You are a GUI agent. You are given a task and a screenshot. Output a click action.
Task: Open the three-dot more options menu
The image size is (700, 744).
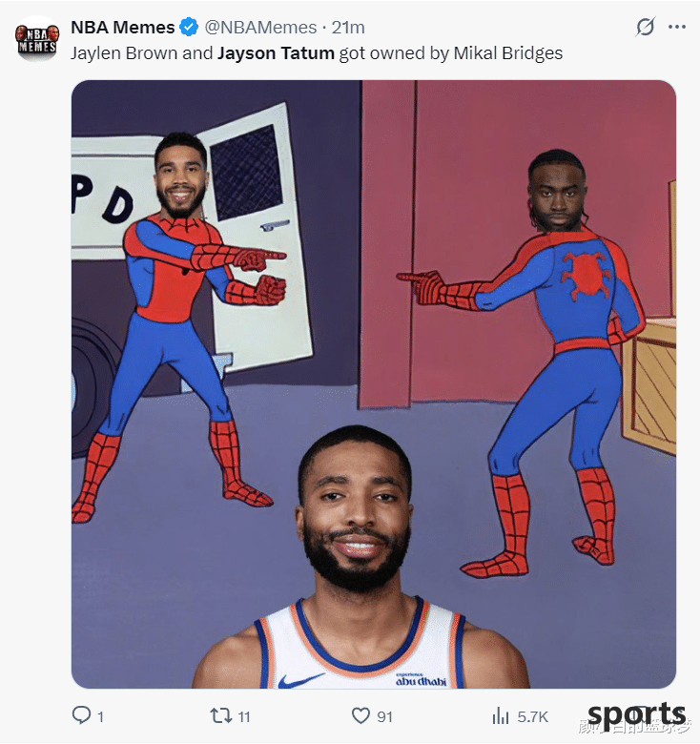[677, 27]
